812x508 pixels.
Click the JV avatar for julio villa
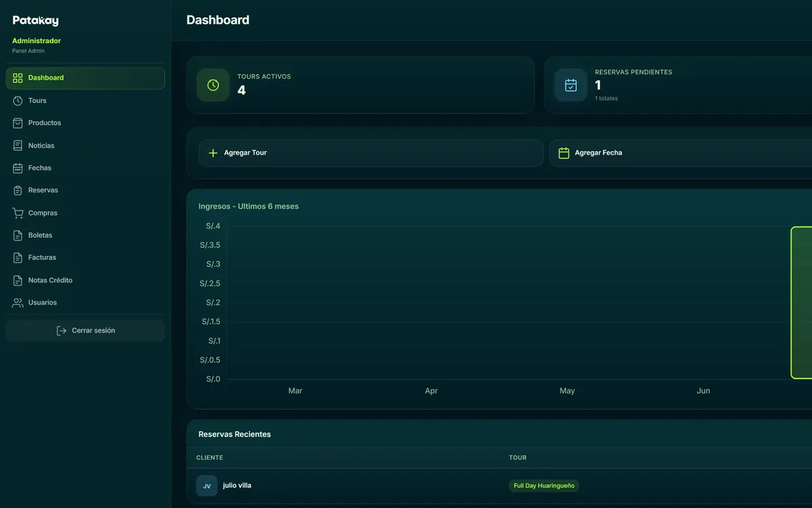click(x=207, y=486)
